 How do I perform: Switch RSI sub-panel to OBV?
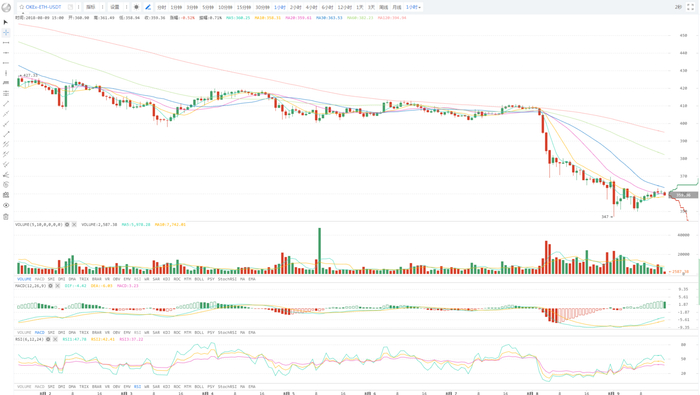[x=117, y=387]
